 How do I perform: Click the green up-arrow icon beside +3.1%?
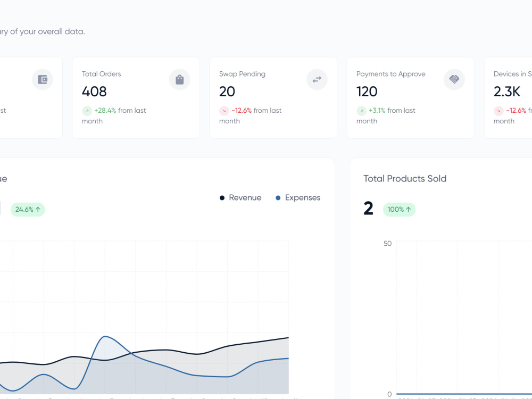click(x=361, y=111)
